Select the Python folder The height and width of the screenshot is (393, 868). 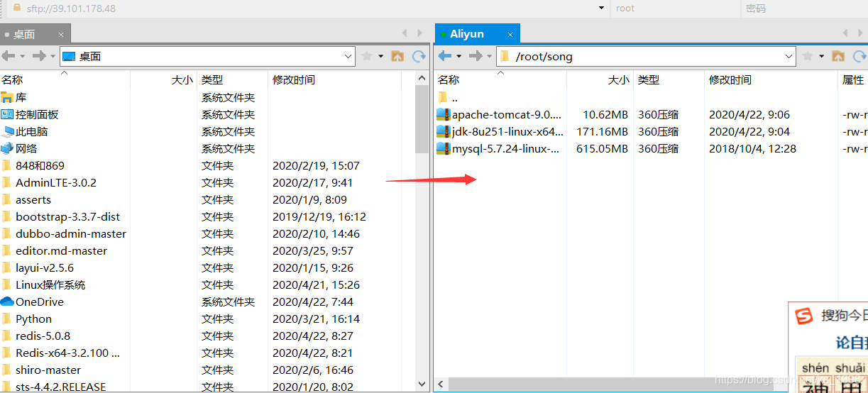33,319
